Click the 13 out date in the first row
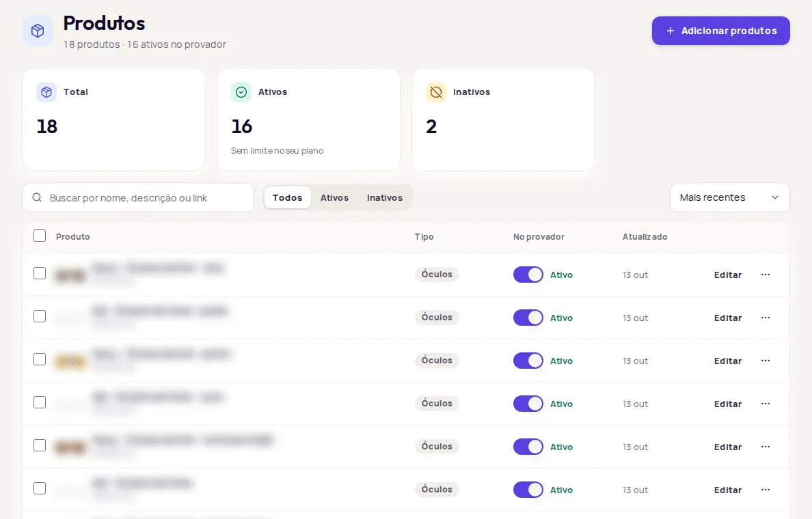 (636, 275)
